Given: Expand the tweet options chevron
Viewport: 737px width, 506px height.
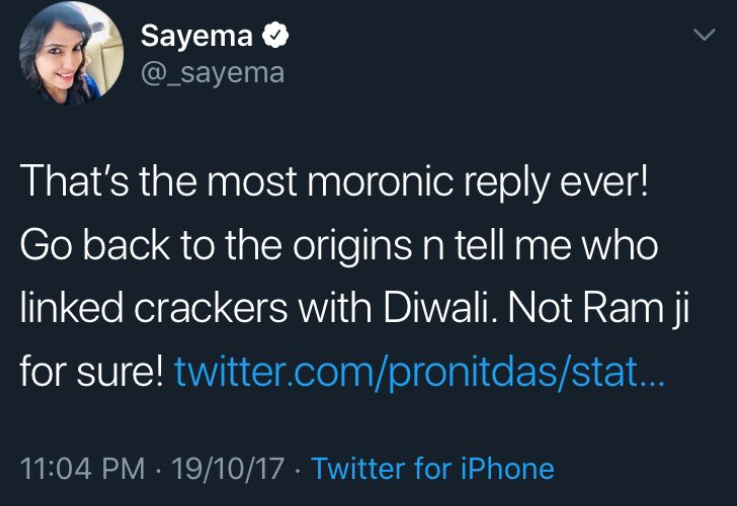Looking at the screenshot, I should click(x=704, y=35).
